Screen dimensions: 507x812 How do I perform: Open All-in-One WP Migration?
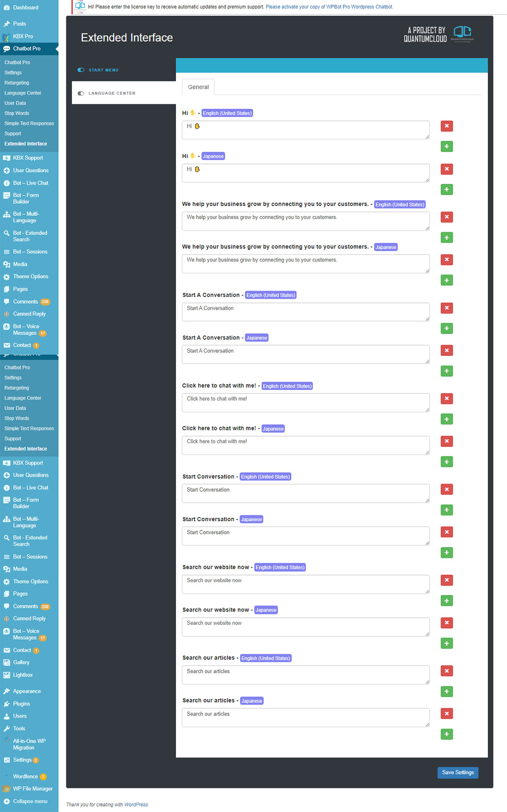[x=29, y=744]
